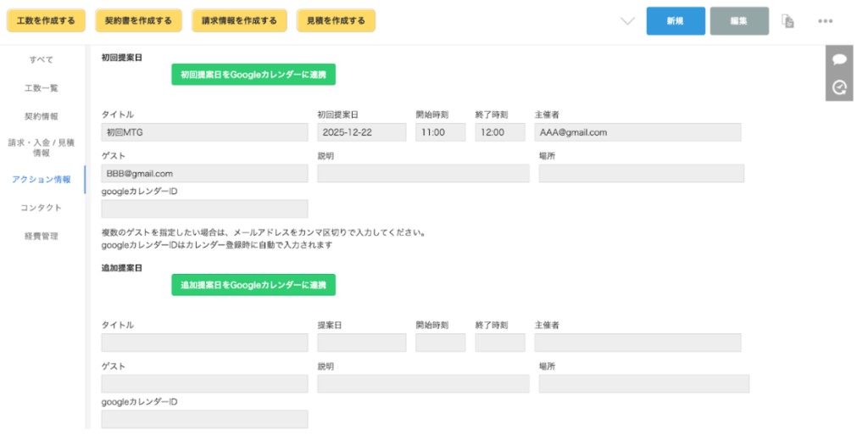
Task: Select the 工数一覧 sidebar tab
Action: pos(42,88)
